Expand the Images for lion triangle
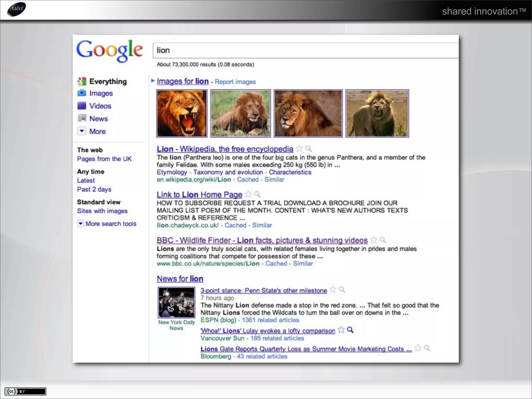Screen dimensions: 532x399 tap(153, 81)
